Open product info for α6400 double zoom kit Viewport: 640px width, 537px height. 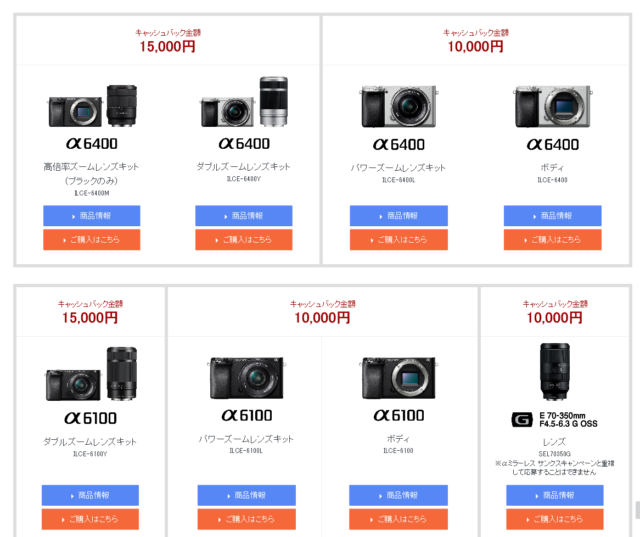tap(244, 215)
